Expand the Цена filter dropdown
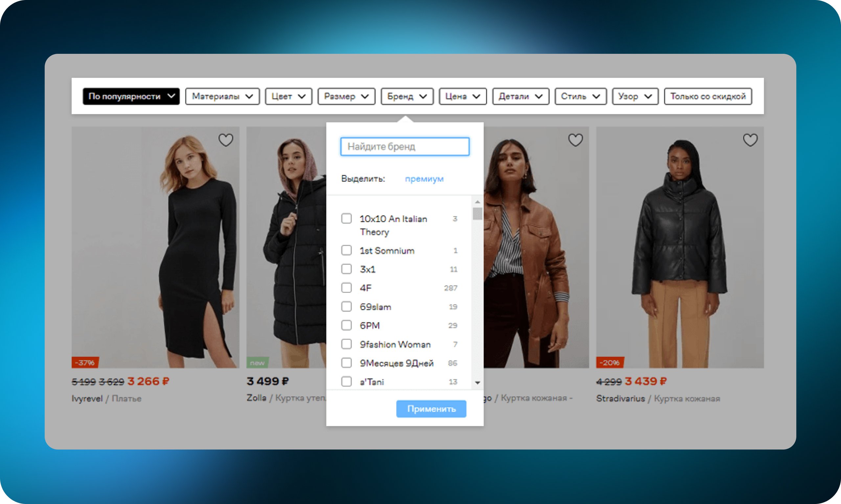The width and height of the screenshot is (841, 504). pos(462,96)
